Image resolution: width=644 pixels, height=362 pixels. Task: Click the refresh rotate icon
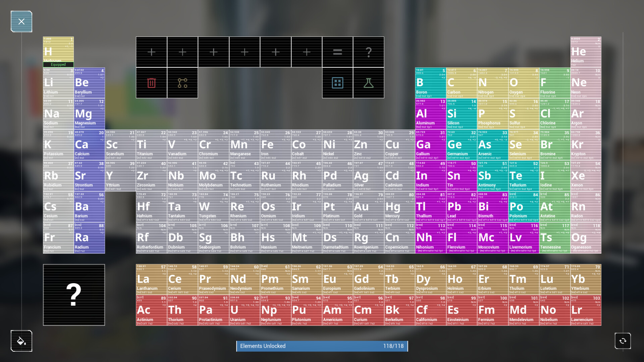click(x=623, y=341)
